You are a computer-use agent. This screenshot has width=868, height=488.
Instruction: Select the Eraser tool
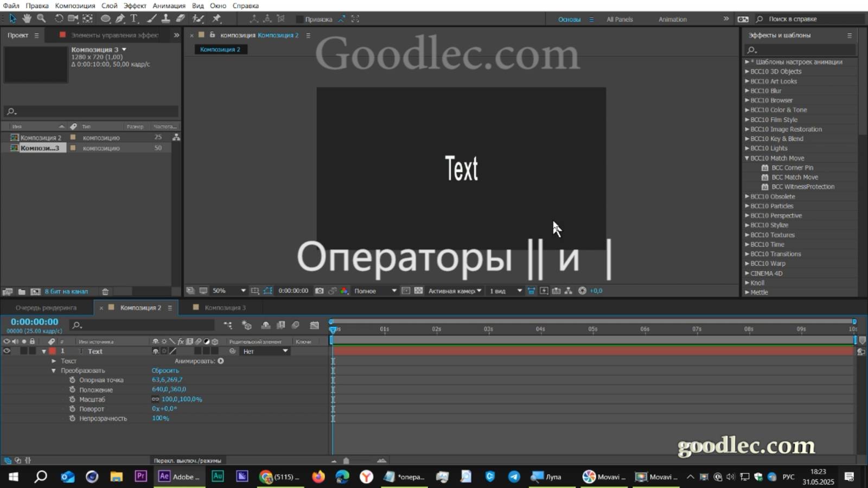180,18
